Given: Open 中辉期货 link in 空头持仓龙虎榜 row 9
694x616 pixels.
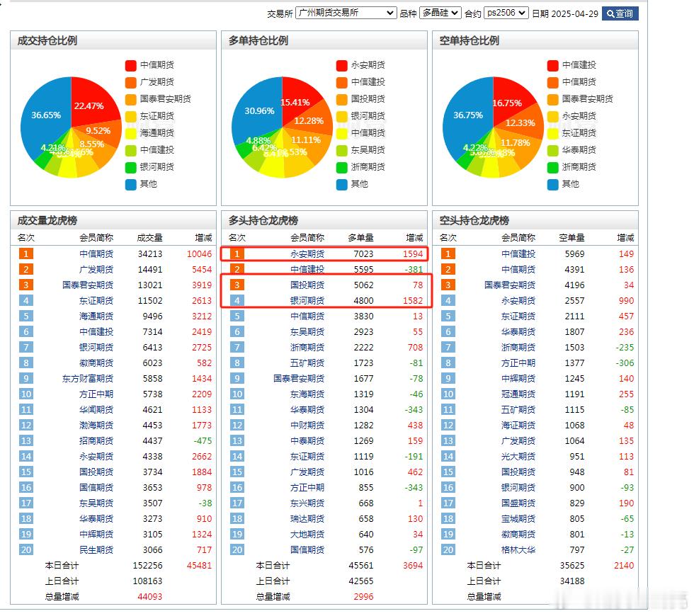Looking at the screenshot, I should coord(518,378).
